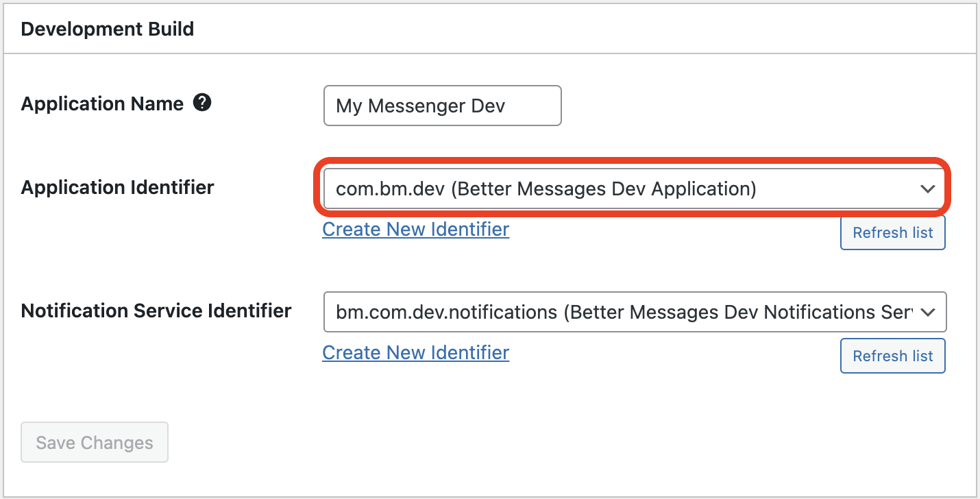Click the 'Application Identifier' label
This screenshot has width=980, height=499.
tap(118, 187)
